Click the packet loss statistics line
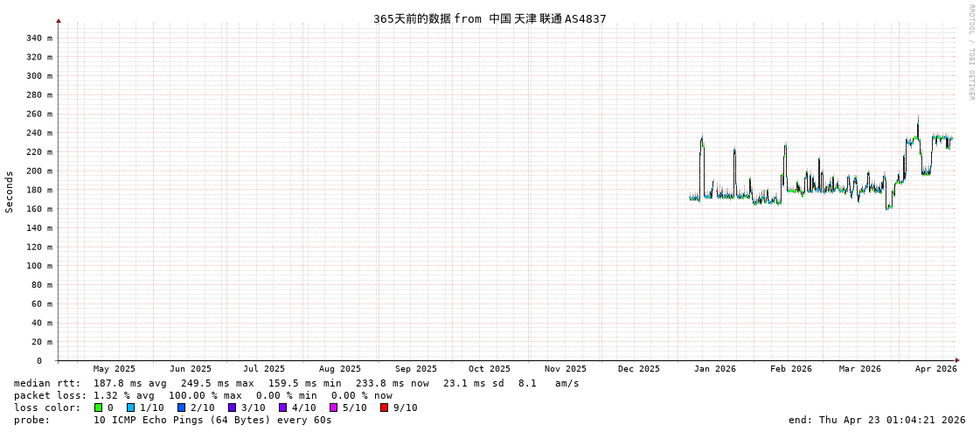 click(203, 395)
